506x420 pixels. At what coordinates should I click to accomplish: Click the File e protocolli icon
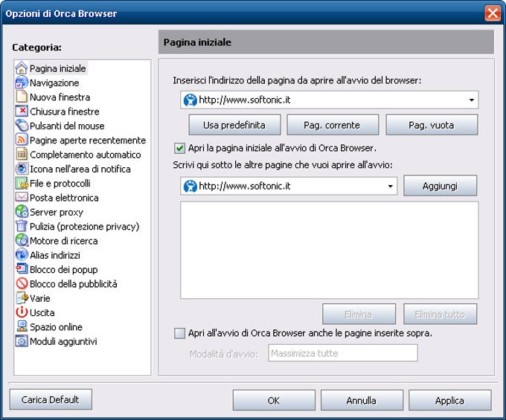(x=22, y=183)
